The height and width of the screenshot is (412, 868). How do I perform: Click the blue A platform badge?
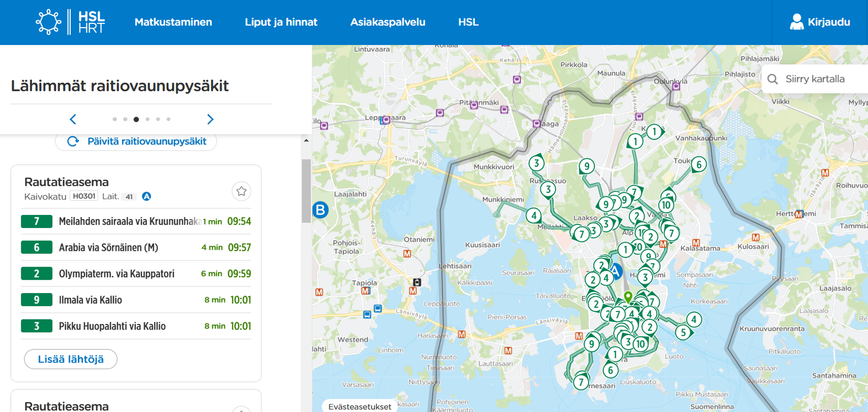(x=146, y=197)
